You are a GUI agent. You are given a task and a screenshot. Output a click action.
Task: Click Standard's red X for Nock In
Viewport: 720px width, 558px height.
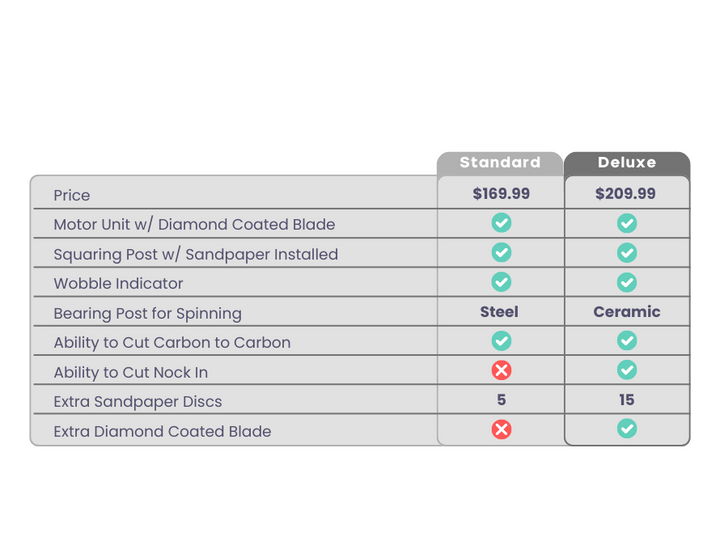[x=501, y=370]
